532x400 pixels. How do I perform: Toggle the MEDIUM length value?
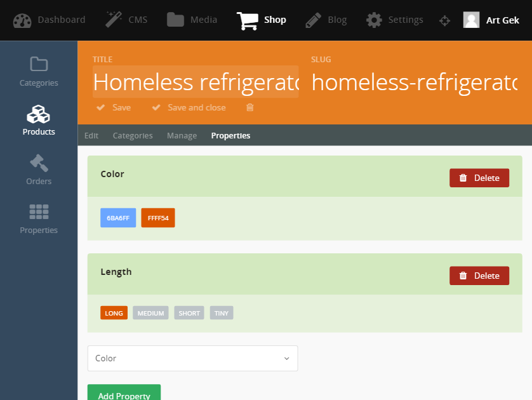[x=150, y=313]
